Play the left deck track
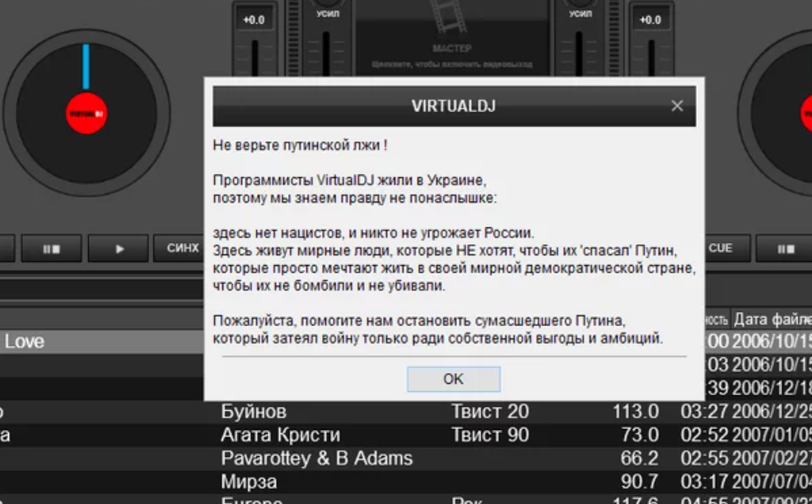This screenshot has height=504, width=812. (x=118, y=249)
